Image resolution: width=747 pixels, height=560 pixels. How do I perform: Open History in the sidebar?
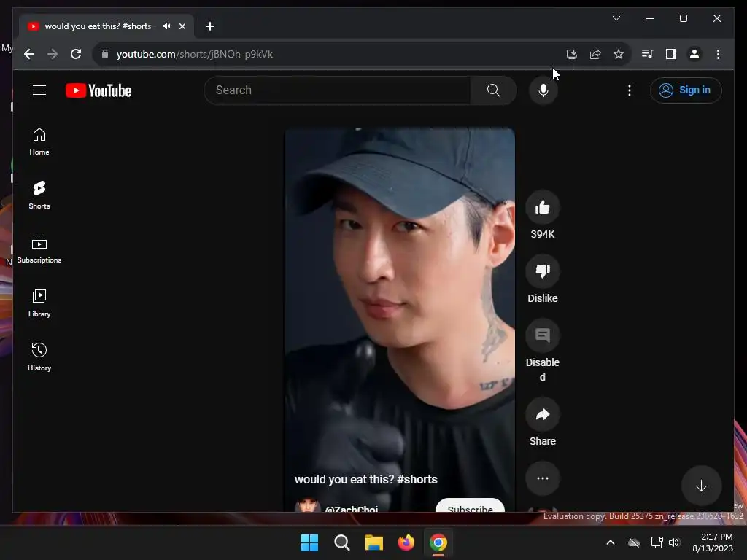39,357
